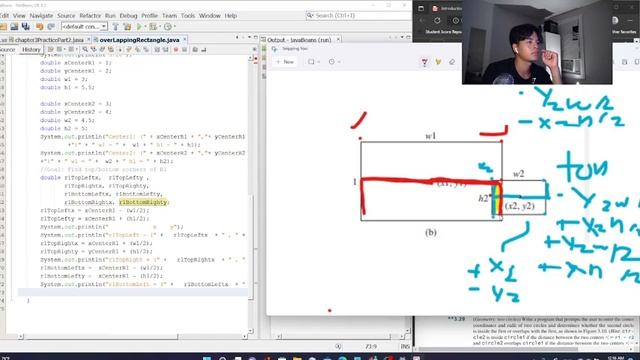Click the 73:9 cursor position indicator
Screen dimensions: 640x360
pos(371,347)
